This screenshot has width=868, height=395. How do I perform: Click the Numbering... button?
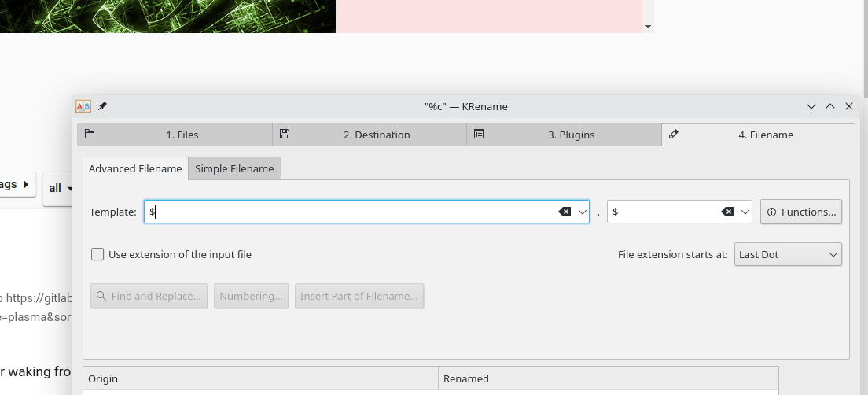click(x=251, y=296)
